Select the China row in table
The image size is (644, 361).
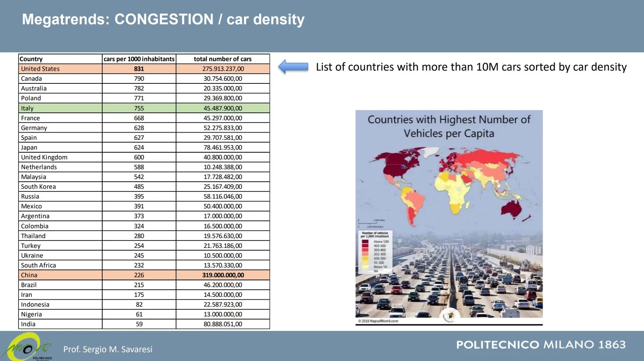pyautogui.click(x=144, y=275)
